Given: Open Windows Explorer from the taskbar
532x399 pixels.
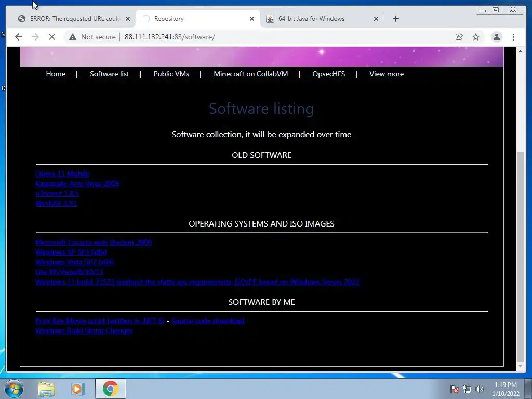Looking at the screenshot, I should click(46, 389).
